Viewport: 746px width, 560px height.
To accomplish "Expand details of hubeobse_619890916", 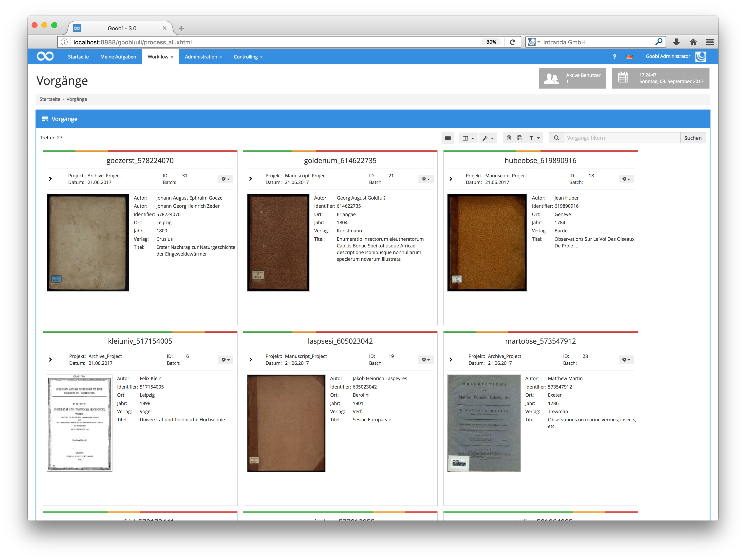I will tap(451, 179).
